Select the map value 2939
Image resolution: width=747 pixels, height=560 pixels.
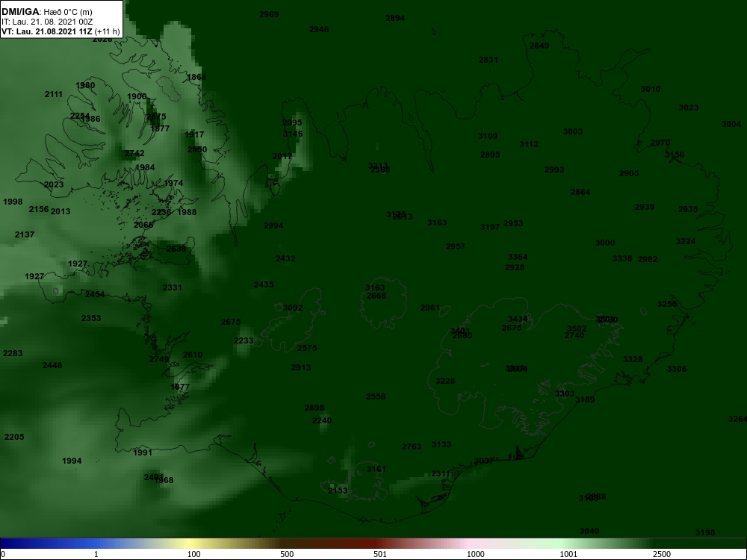point(645,207)
